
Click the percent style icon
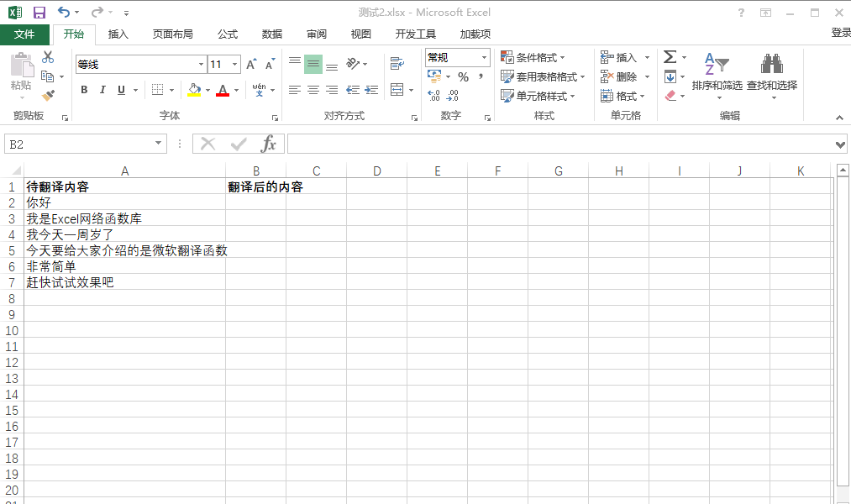(463, 76)
